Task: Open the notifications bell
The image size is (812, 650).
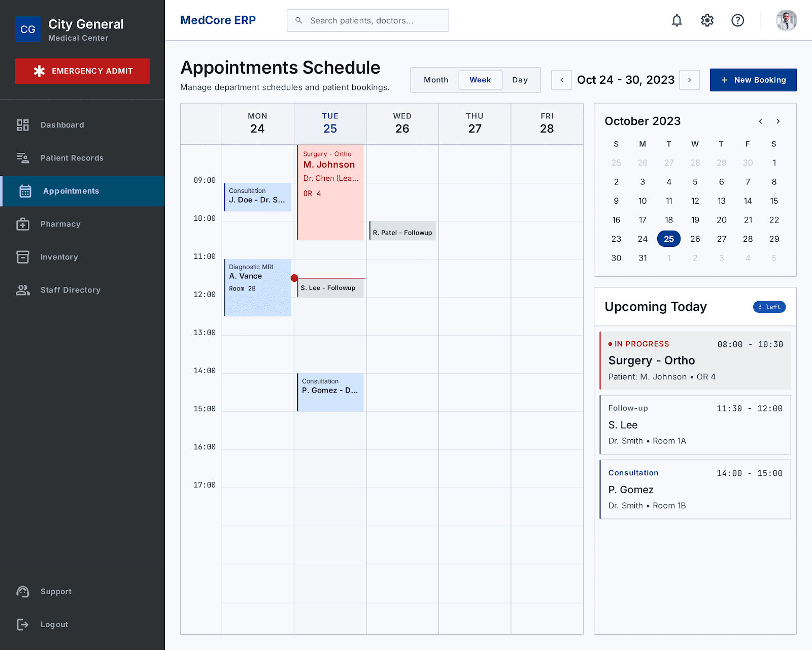Action: pyautogui.click(x=676, y=20)
